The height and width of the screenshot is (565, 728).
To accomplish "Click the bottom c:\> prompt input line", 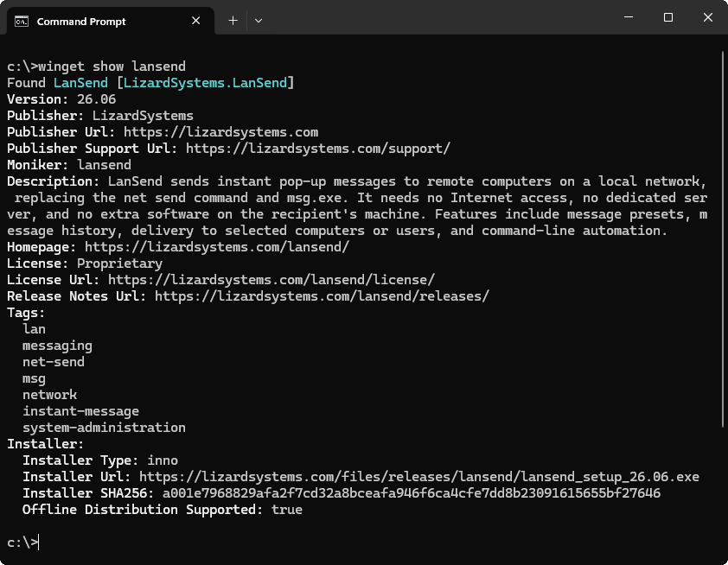I will tap(23, 543).
